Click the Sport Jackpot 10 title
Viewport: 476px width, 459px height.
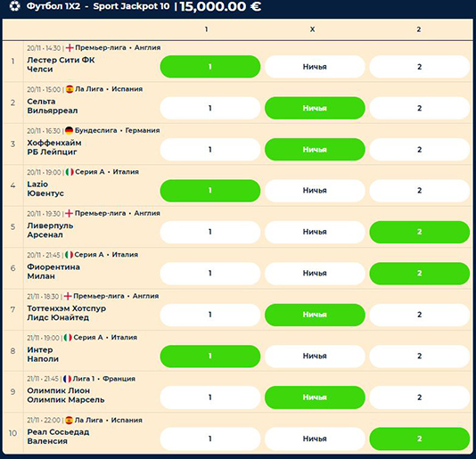[131, 6]
